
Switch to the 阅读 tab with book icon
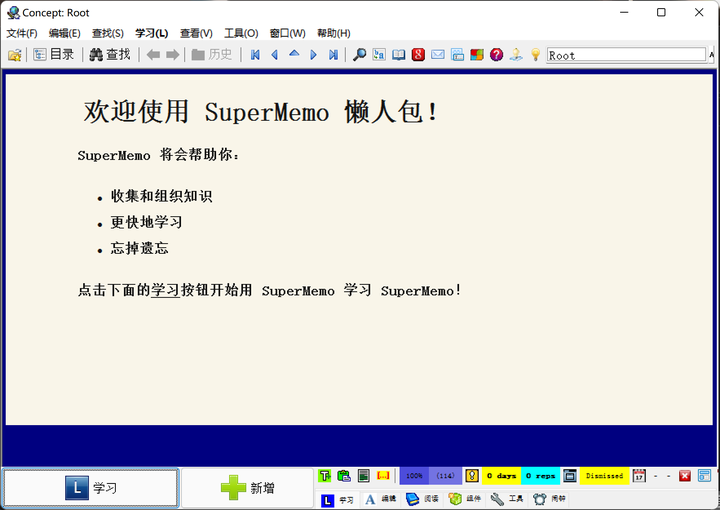click(x=422, y=499)
